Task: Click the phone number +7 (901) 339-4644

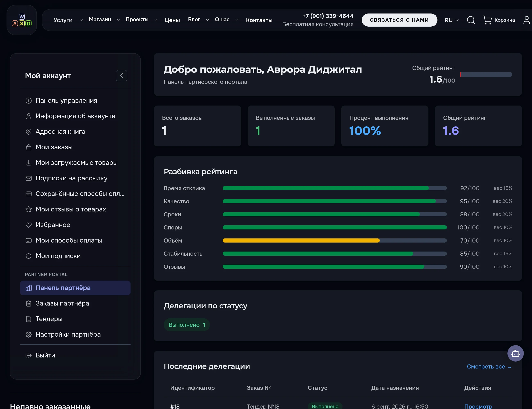Action: [328, 16]
